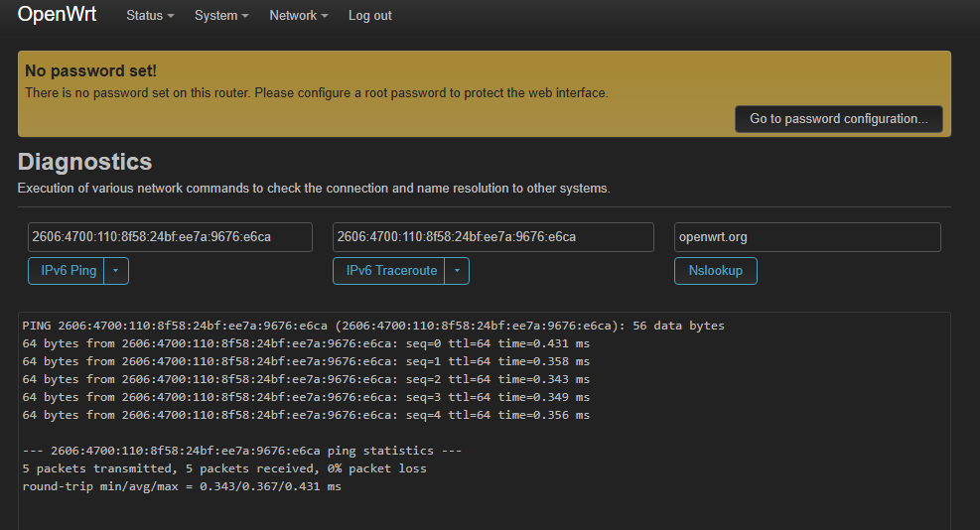The image size is (980, 530).
Task: Click the System menu caret arrow
Action: pyautogui.click(x=245, y=16)
